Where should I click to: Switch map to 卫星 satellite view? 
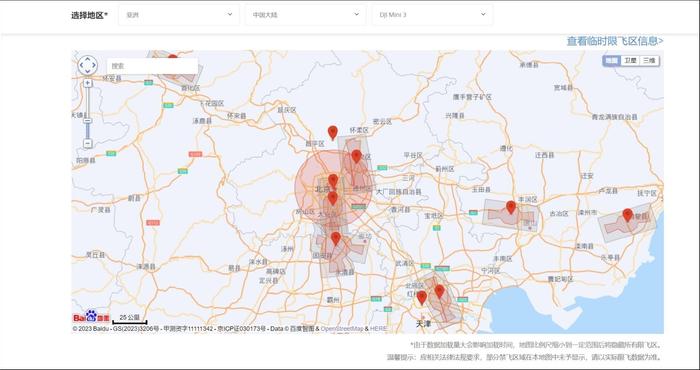[x=630, y=61]
